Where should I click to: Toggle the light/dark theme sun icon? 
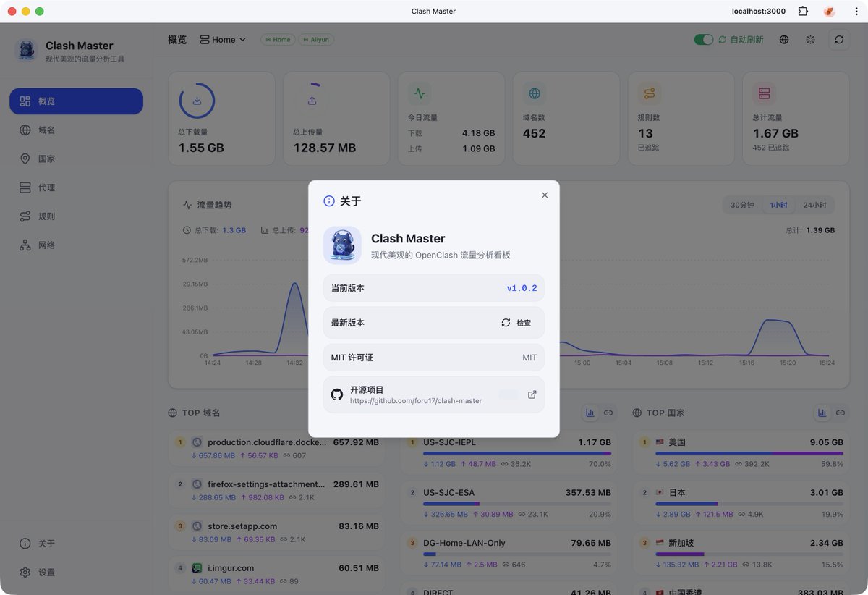[x=810, y=40]
